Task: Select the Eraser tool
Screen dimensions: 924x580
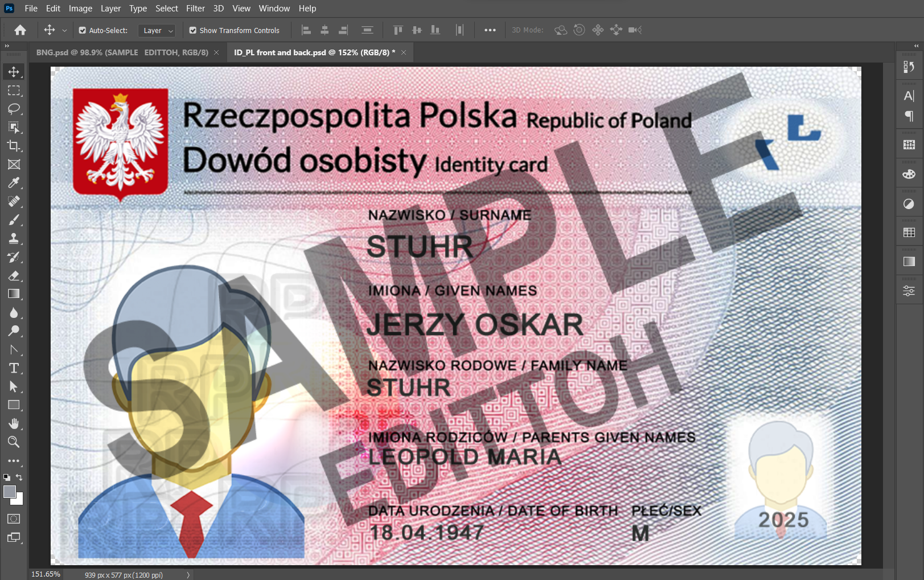Action: 14,276
